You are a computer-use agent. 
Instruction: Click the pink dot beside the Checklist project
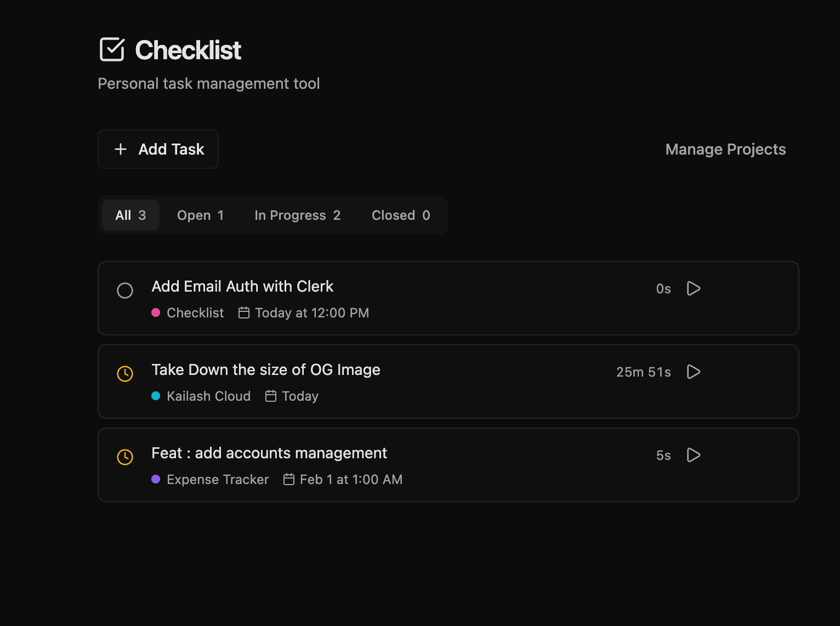[x=156, y=312]
